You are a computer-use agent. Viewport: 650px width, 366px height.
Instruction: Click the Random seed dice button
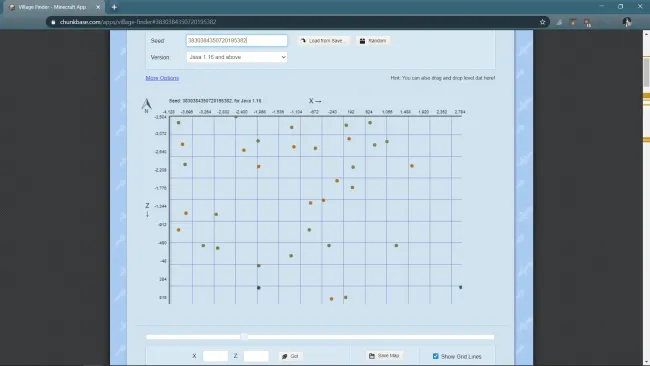(x=373, y=41)
